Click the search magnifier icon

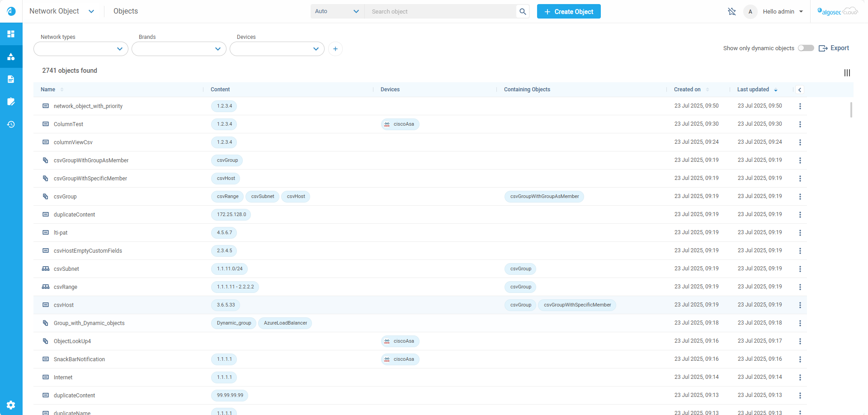[523, 11]
